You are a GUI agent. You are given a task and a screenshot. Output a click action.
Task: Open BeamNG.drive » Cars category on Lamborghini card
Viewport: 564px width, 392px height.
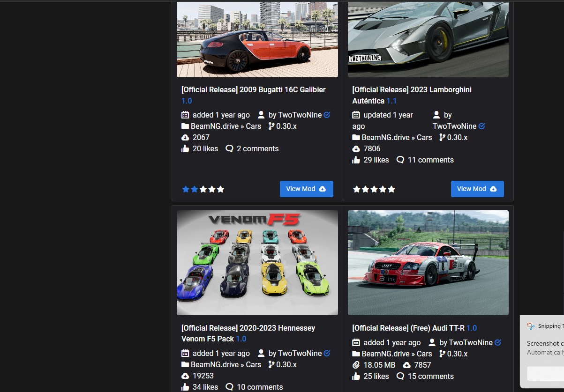(x=397, y=137)
